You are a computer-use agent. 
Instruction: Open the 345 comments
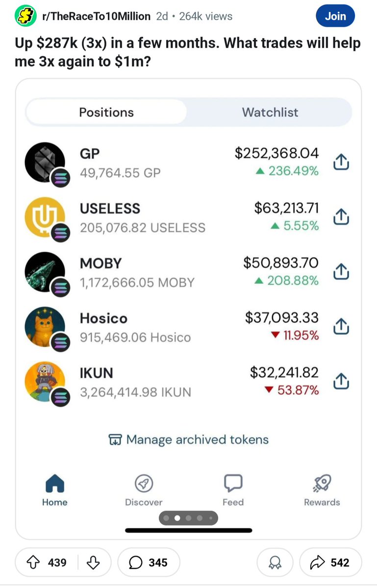tap(149, 562)
